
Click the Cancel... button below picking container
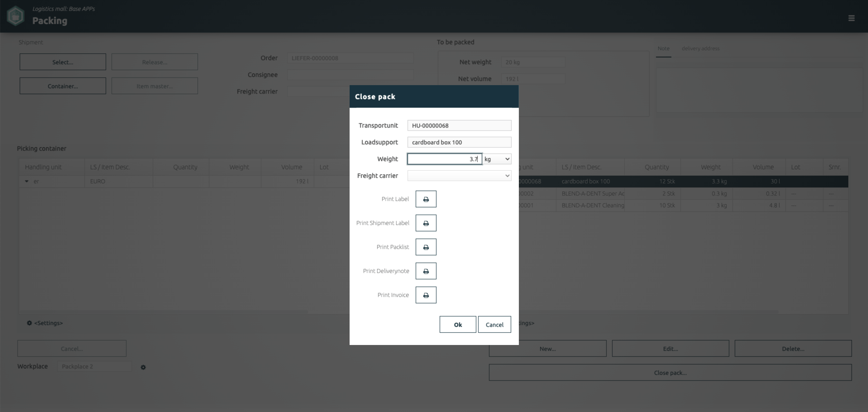click(x=72, y=348)
